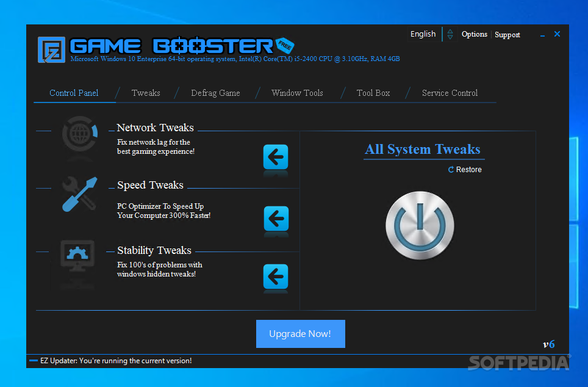Open the Defrag Game tab
Image resolution: width=588 pixels, height=387 pixels.
coord(216,93)
